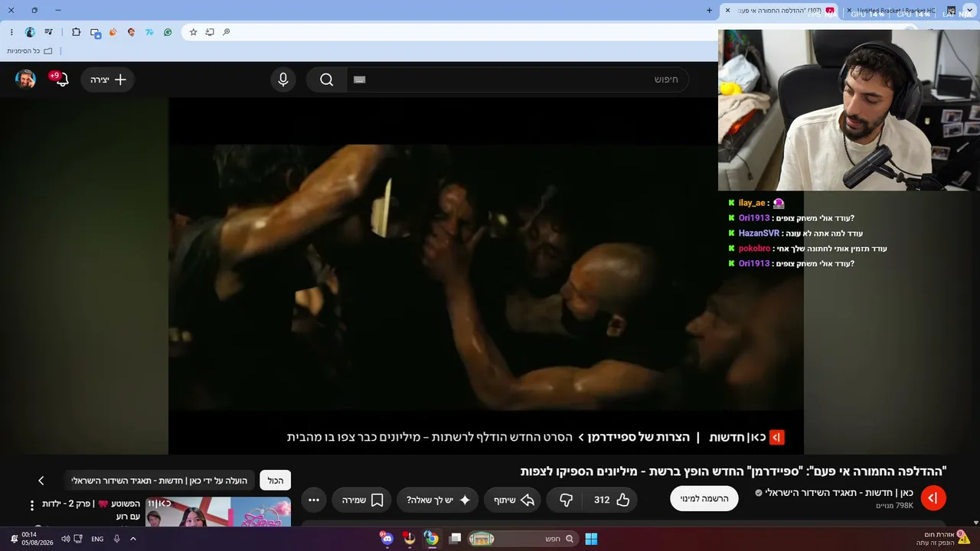Open the Chrome profile avatar

(30, 32)
